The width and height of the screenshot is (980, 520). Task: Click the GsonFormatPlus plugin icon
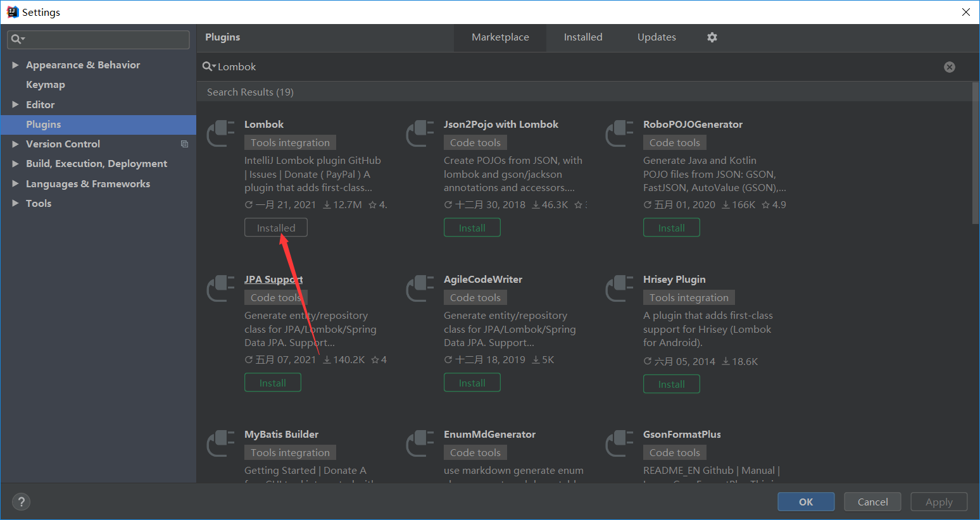point(620,443)
